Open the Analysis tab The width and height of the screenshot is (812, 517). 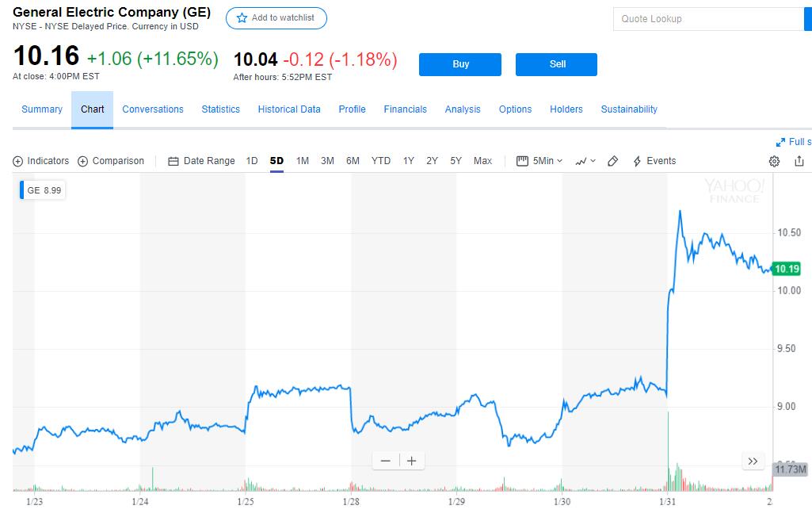(x=463, y=109)
